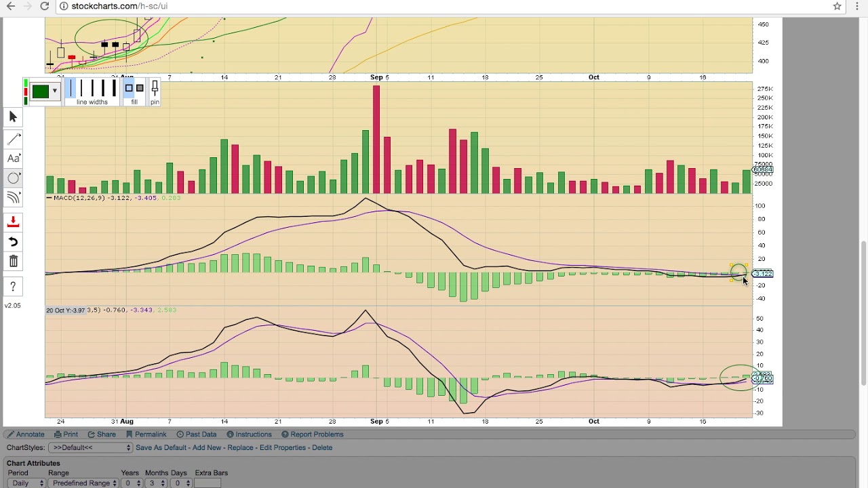Click the Extra Bars input field

tap(208, 483)
